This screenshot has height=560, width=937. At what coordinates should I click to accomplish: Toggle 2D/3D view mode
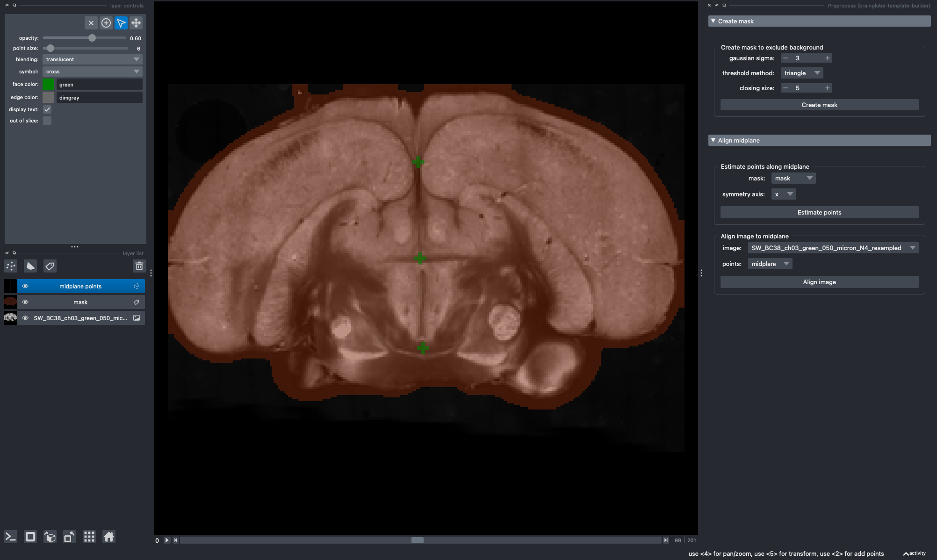30,537
